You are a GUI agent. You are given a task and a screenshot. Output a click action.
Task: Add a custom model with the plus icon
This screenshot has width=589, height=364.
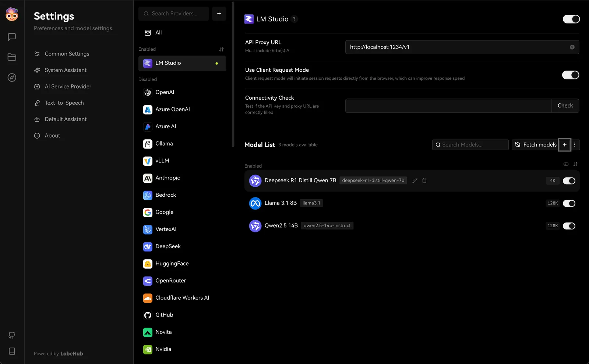coord(564,144)
